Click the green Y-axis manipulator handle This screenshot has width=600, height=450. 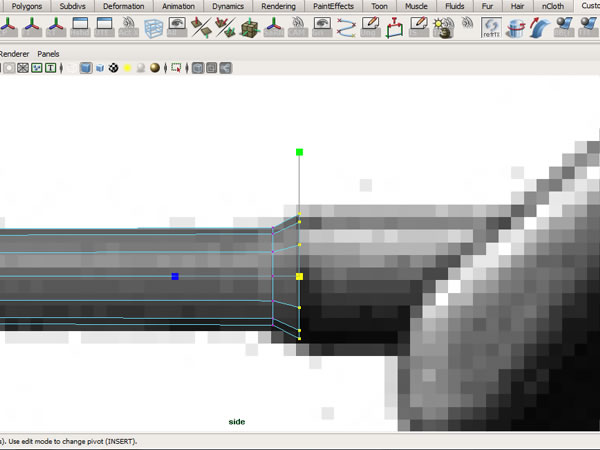pyautogui.click(x=299, y=152)
